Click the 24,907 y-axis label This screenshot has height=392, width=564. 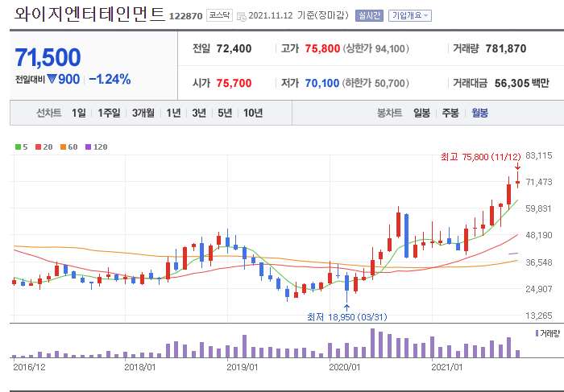(538, 289)
